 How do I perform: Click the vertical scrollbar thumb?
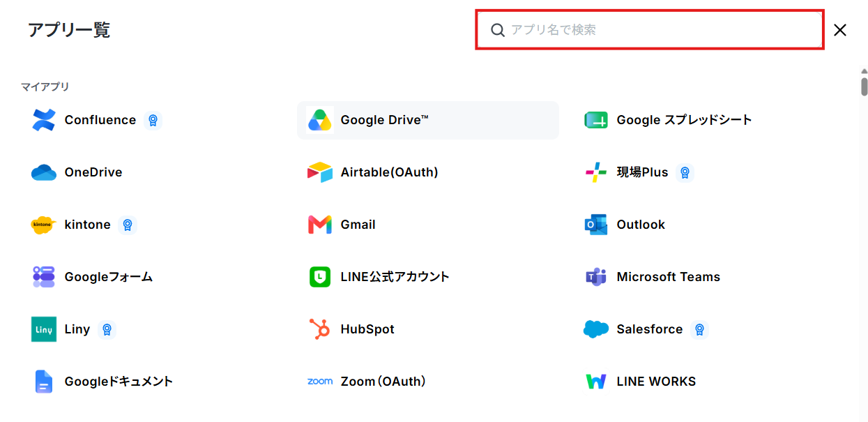(x=865, y=86)
